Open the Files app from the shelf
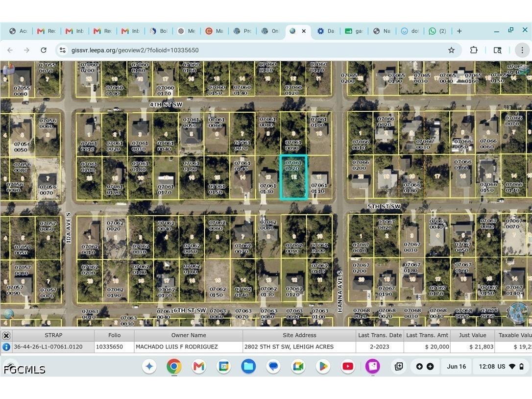 click(248, 366)
